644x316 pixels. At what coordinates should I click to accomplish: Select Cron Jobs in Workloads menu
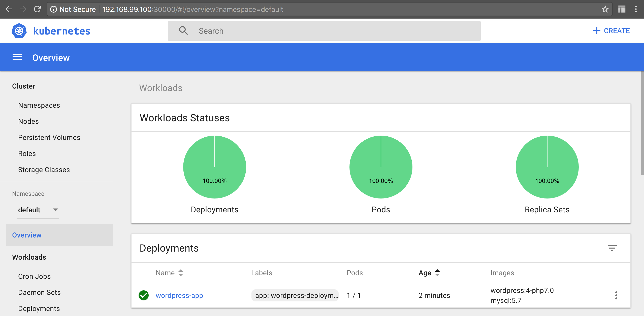pos(34,276)
